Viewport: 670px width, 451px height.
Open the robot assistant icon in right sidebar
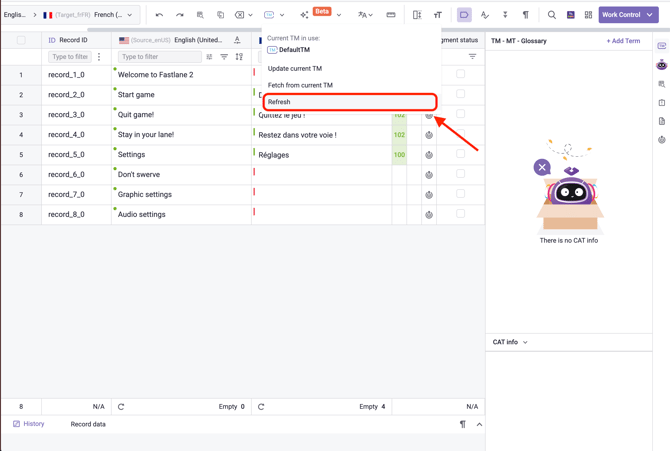tap(661, 65)
